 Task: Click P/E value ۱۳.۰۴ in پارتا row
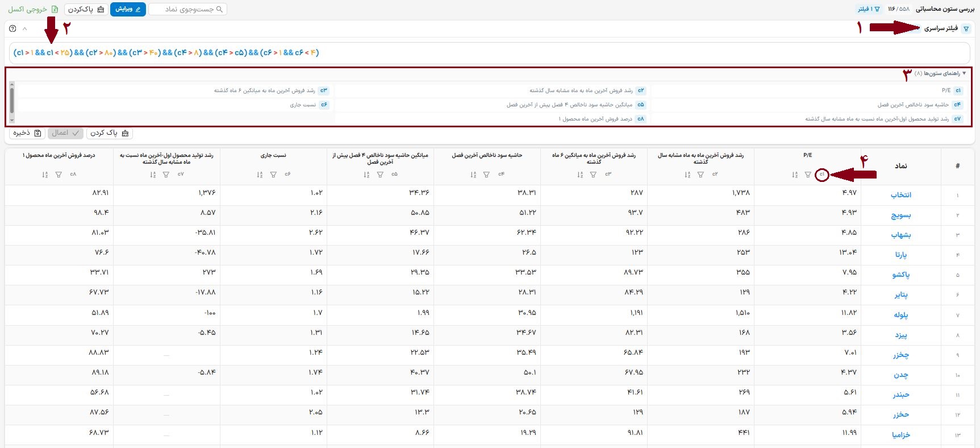point(848,252)
